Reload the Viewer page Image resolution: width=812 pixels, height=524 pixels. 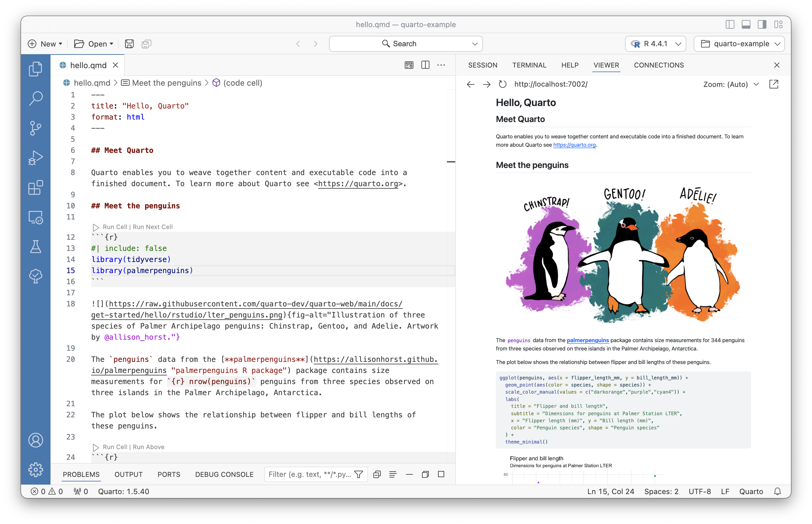click(502, 84)
